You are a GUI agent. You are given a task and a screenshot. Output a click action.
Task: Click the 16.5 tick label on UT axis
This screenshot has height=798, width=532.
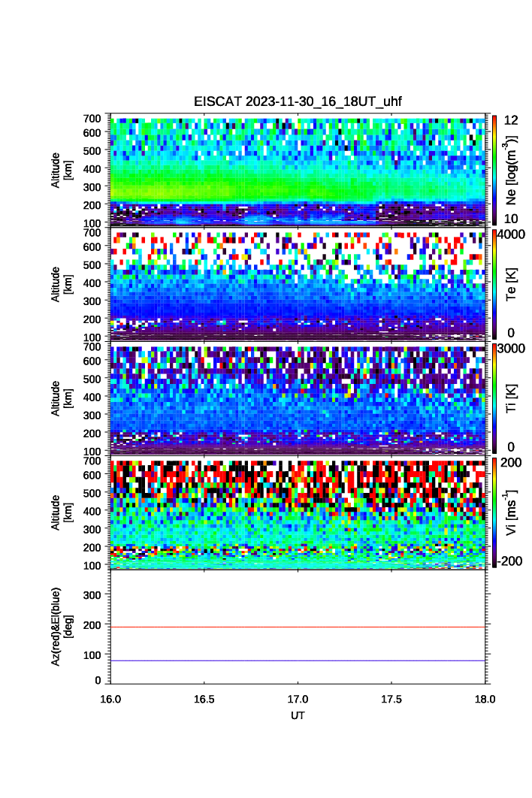tap(204, 698)
